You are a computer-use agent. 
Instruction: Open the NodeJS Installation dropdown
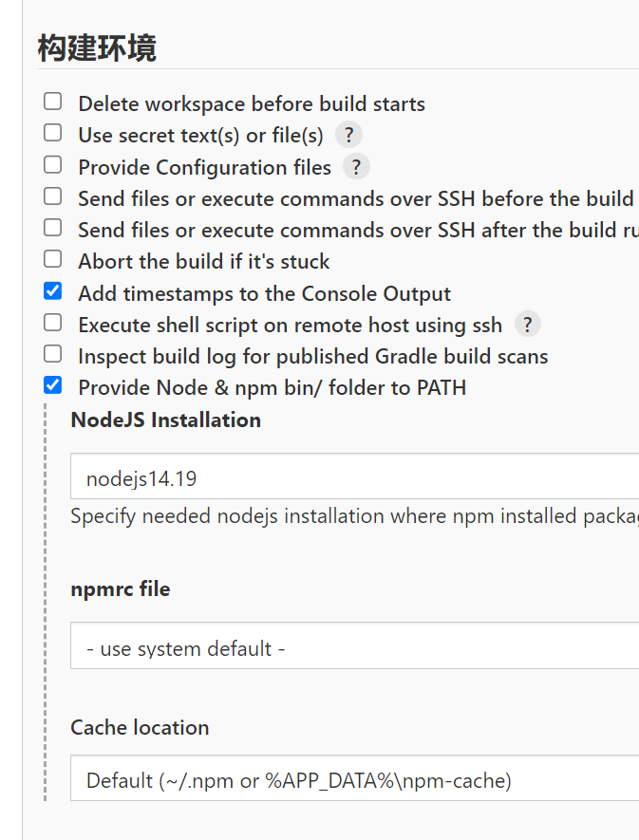click(353, 477)
